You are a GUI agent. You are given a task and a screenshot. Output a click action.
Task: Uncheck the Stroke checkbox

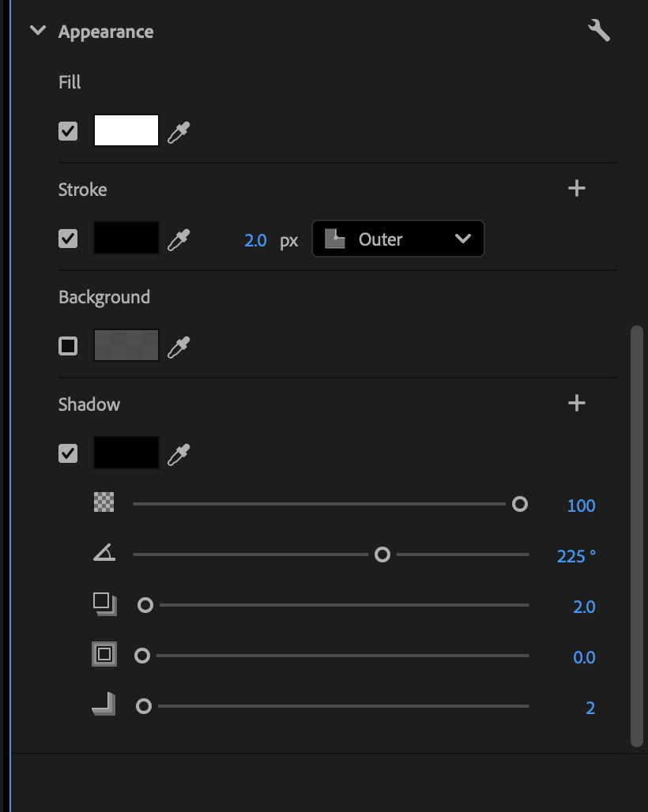68,239
